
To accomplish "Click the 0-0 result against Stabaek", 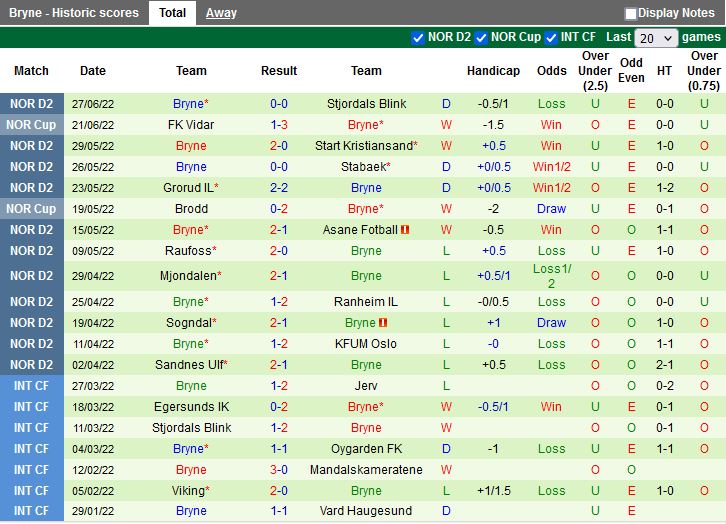I will (x=279, y=167).
